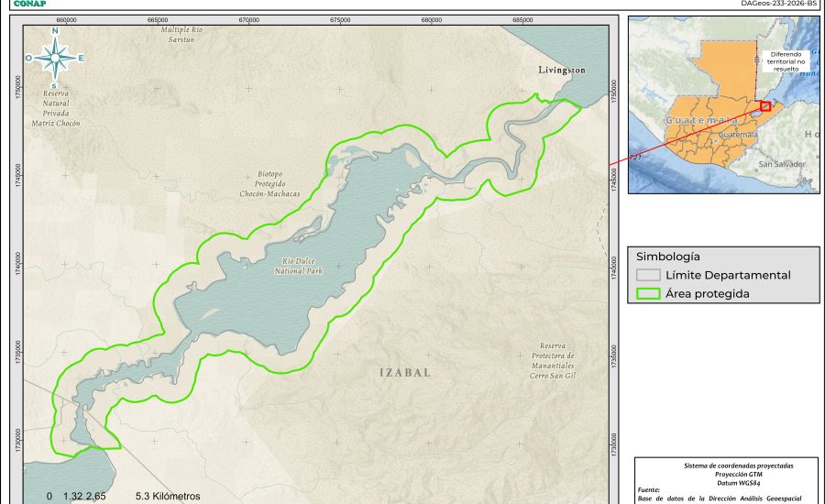The width and height of the screenshot is (825, 504).
Task: Click the DAGeos-233-2026-BS document code
Action: coord(777,4)
